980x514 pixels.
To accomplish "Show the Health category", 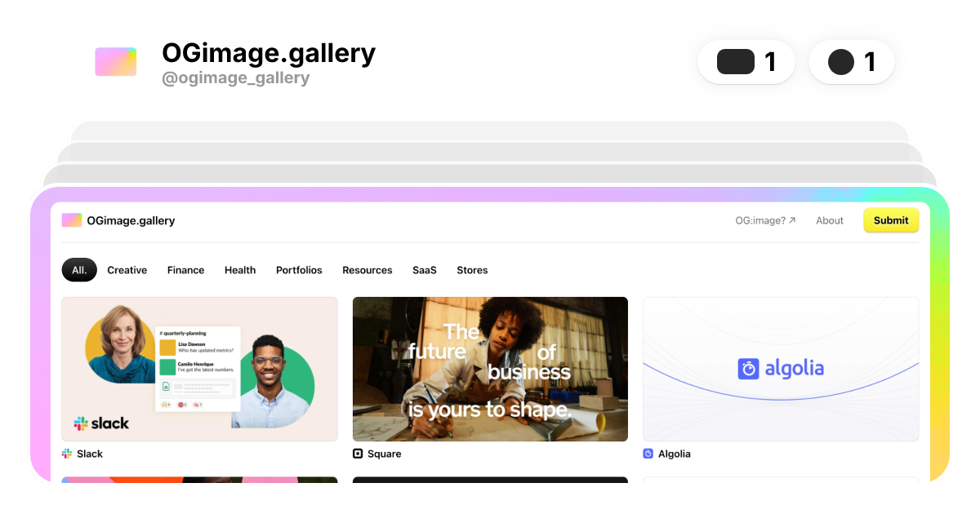I will tap(240, 270).
